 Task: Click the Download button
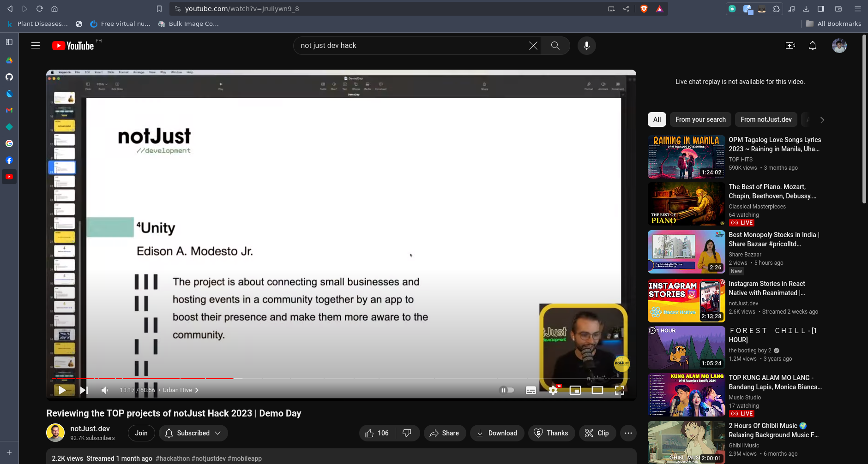497,433
